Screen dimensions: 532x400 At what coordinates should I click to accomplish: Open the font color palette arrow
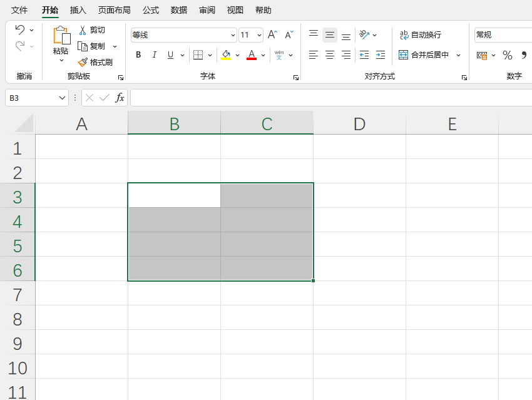click(263, 55)
